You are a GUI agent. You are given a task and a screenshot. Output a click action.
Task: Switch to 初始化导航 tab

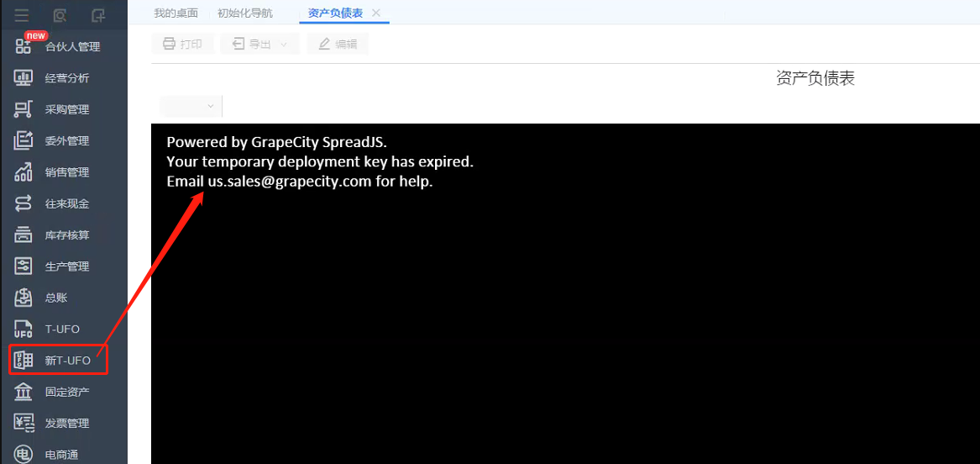245,13
